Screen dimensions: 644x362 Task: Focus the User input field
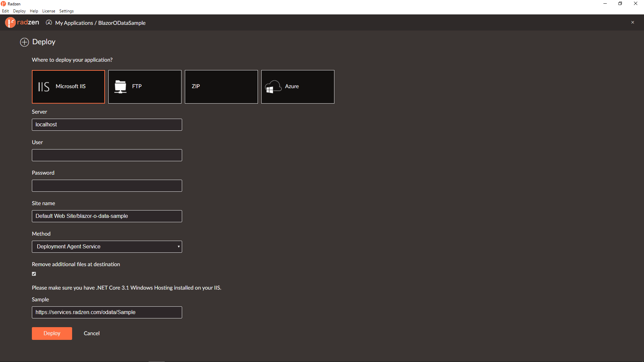point(107,155)
